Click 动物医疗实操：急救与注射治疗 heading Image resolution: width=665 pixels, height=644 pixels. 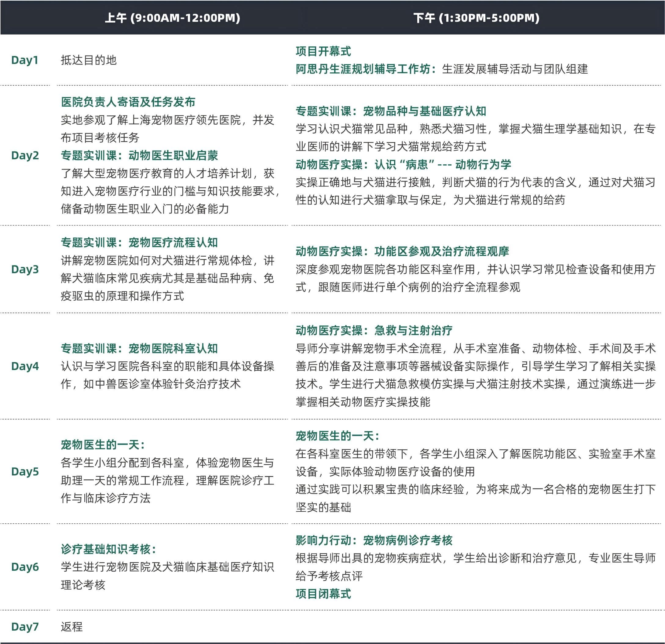click(374, 330)
